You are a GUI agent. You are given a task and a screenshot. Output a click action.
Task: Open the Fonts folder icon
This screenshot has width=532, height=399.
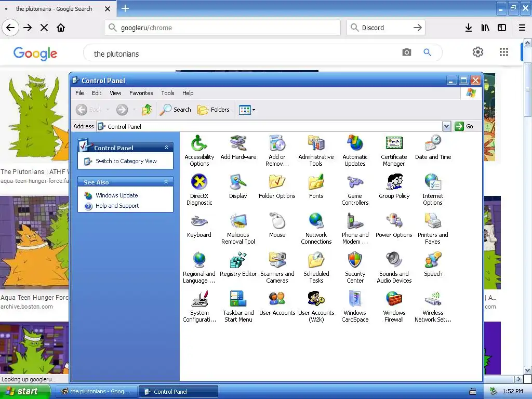[316, 187]
